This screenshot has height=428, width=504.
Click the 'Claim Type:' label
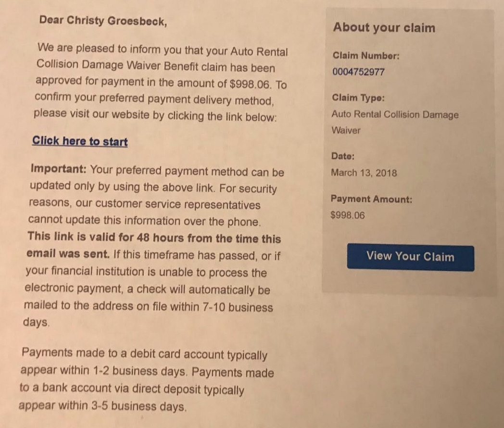pyautogui.click(x=358, y=98)
